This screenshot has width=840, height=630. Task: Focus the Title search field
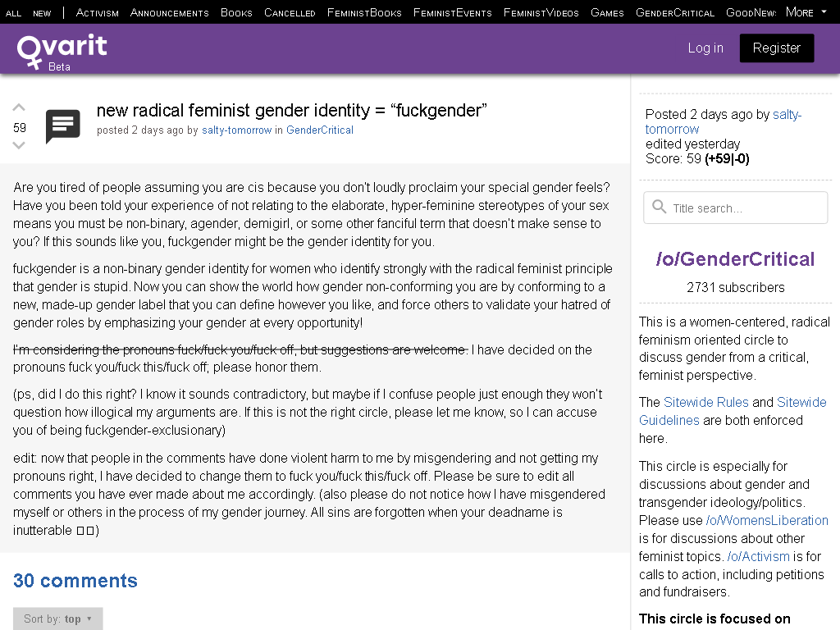736,208
